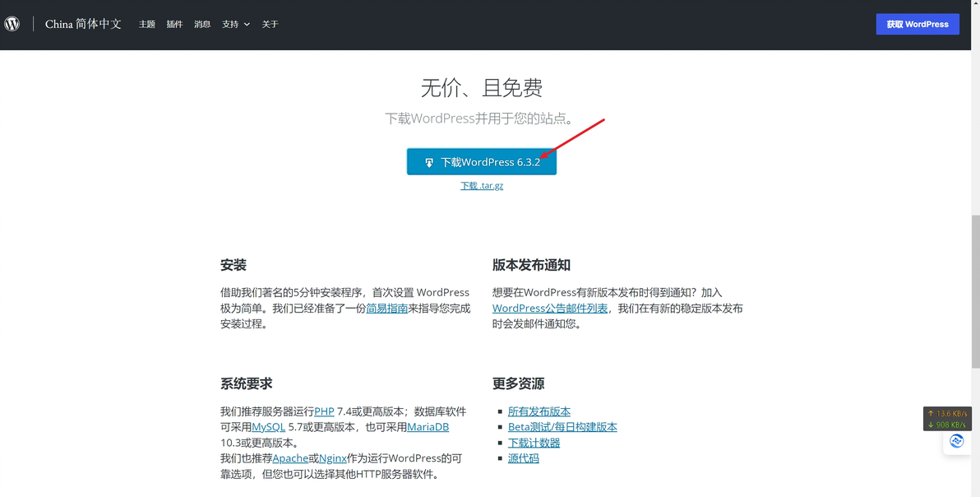The width and height of the screenshot is (980, 497).
Task: Click the 下载WordPress 6.3.2 button
Action: pyautogui.click(x=481, y=162)
